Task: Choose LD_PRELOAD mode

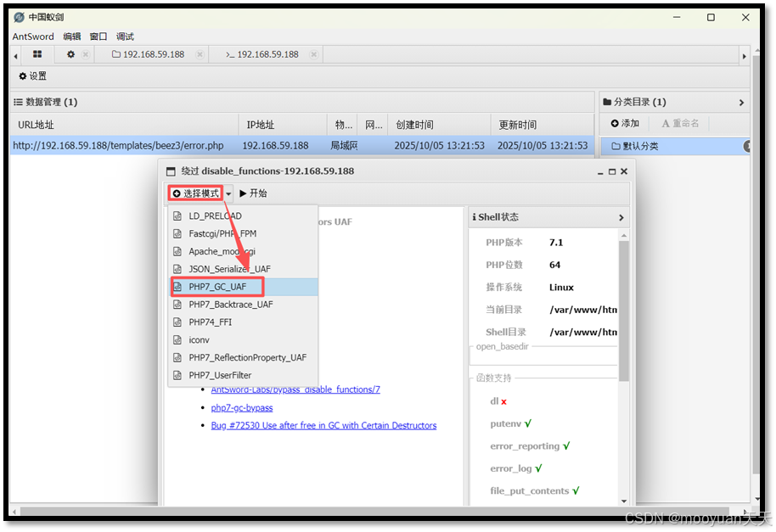Action: coord(244,216)
